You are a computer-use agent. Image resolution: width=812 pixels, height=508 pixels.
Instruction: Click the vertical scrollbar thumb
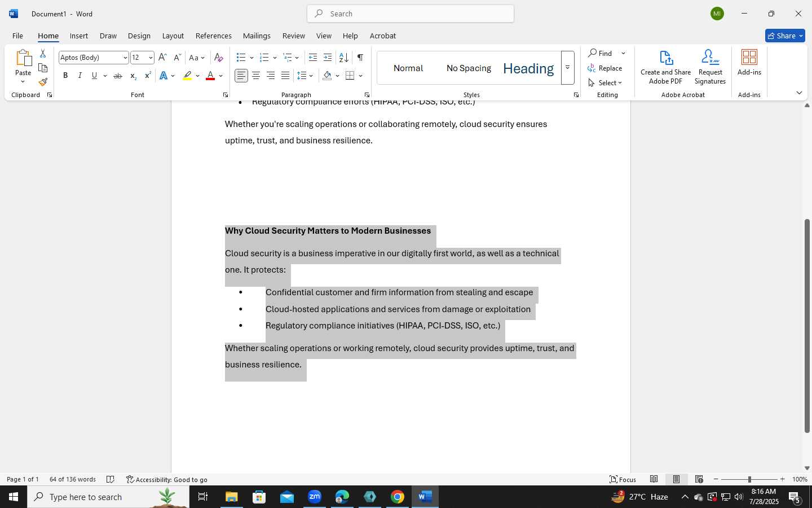tap(807, 326)
